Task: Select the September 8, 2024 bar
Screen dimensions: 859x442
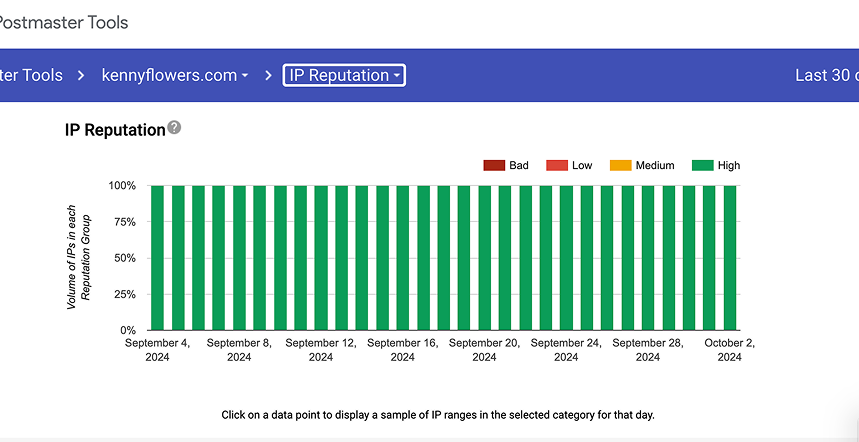Action: tap(239, 257)
